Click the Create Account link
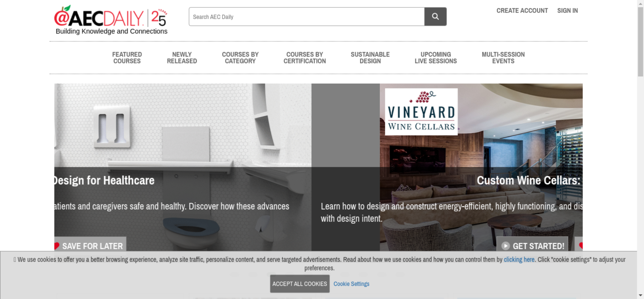The image size is (644, 299). [x=522, y=11]
